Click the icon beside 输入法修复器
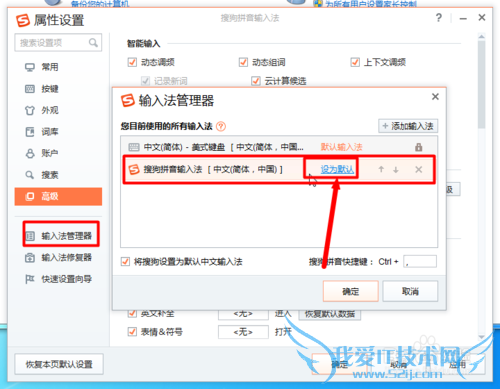This screenshot has width=500, height=389. tap(30, 258)
